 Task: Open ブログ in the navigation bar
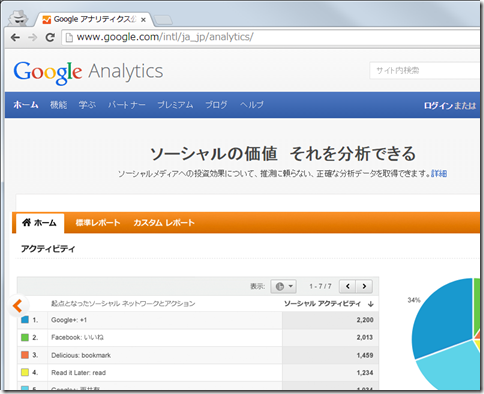pyautogui.click(x=216, y=105)
